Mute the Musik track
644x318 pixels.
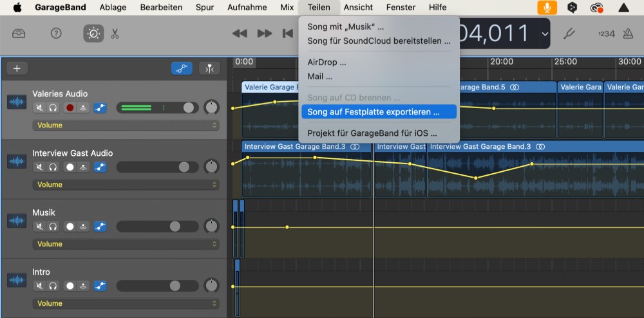pyautogui.click(x=39, y=227)
